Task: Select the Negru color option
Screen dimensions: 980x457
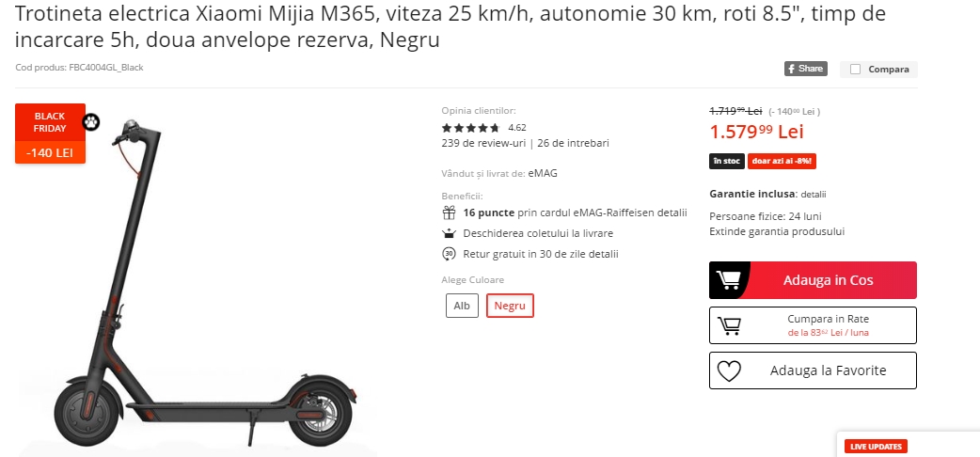Action: coord(510,306)
